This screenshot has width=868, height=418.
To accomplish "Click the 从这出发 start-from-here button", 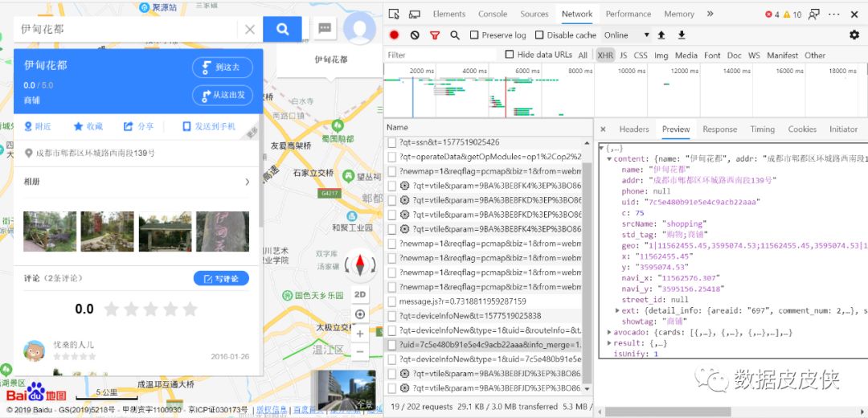I will pyautogui.click(x=223, y=95).
